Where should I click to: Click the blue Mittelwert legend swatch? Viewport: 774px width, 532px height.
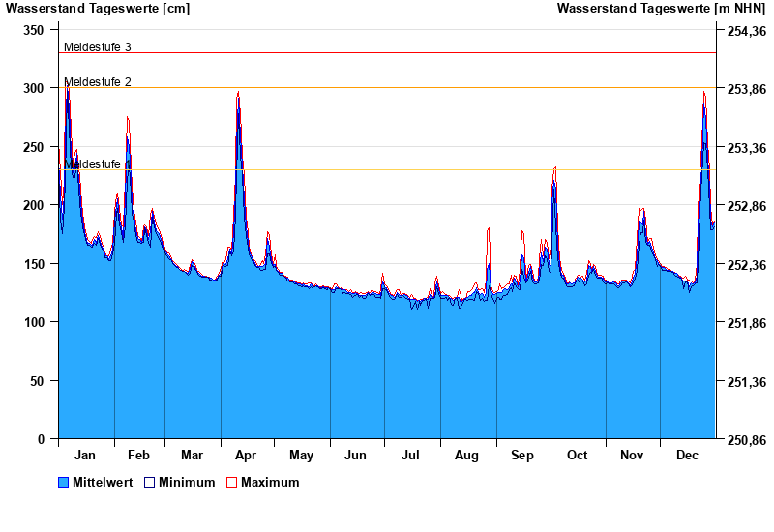pyautogui.click(x=64, y=482)
